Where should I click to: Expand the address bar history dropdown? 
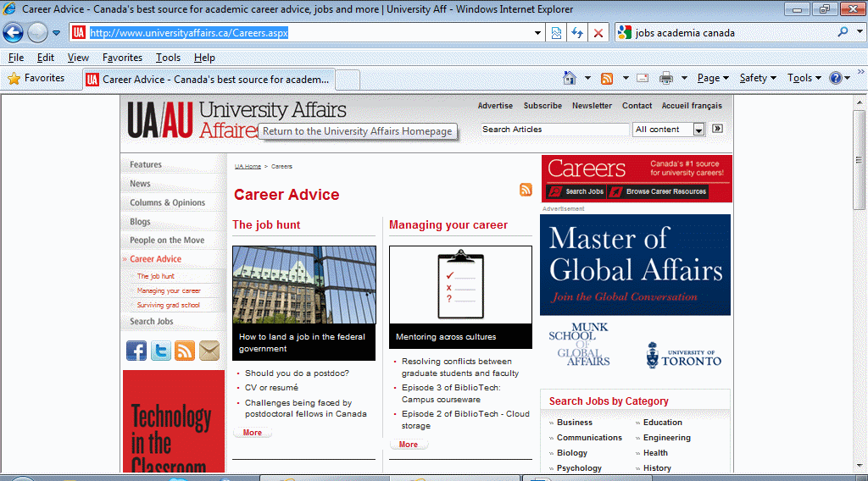pyautogui.click(x=537, y=33)
